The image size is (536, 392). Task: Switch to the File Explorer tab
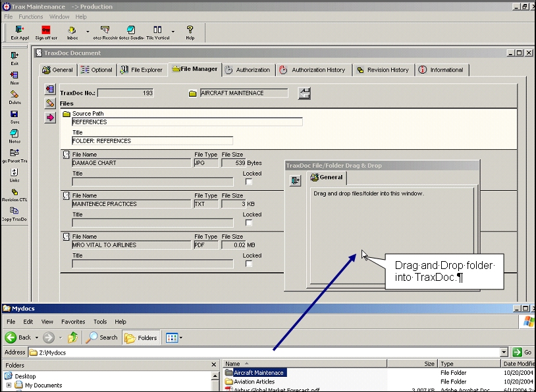coord(142,70)
